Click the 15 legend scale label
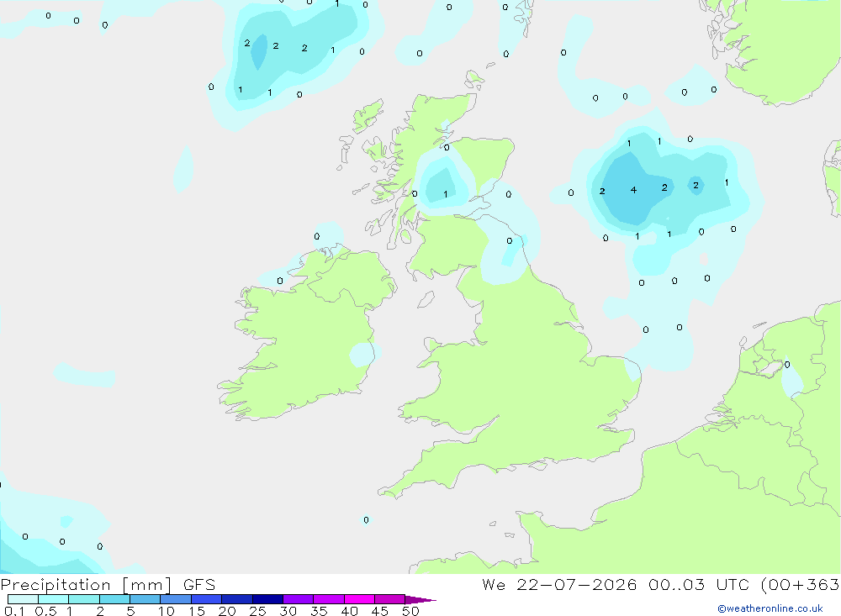This screenshot has height=616, width=841. (x=197, y=611)
